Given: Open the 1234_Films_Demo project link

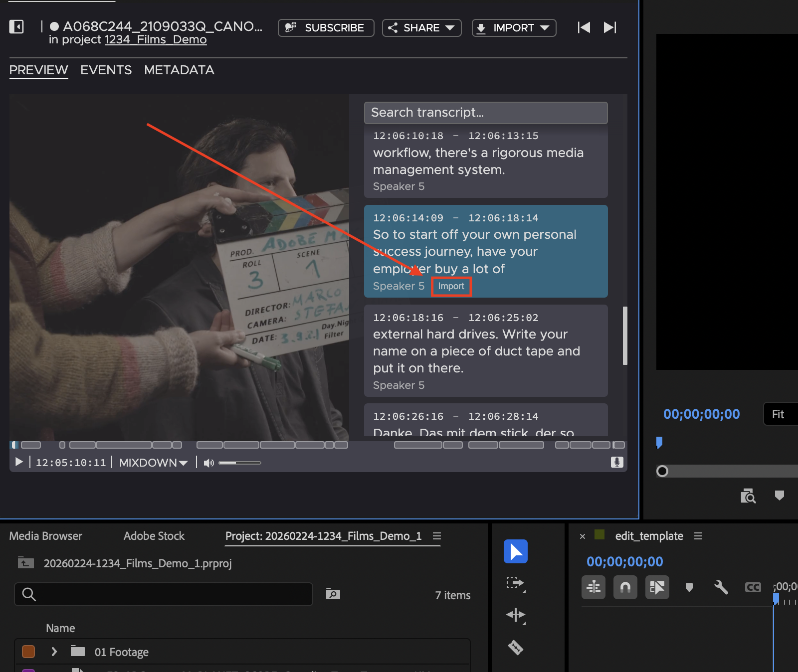Looking at the screenshot, I should tap(155, 40).
